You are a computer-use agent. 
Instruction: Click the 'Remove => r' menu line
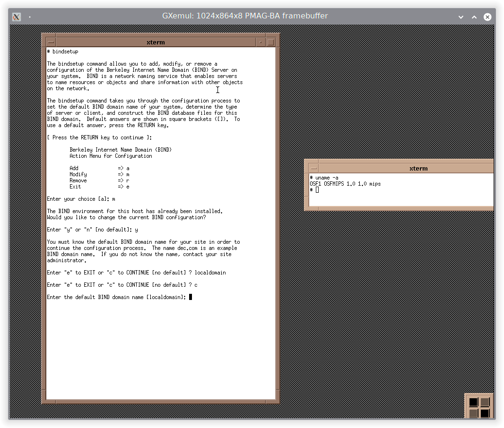tap(99, 180)
